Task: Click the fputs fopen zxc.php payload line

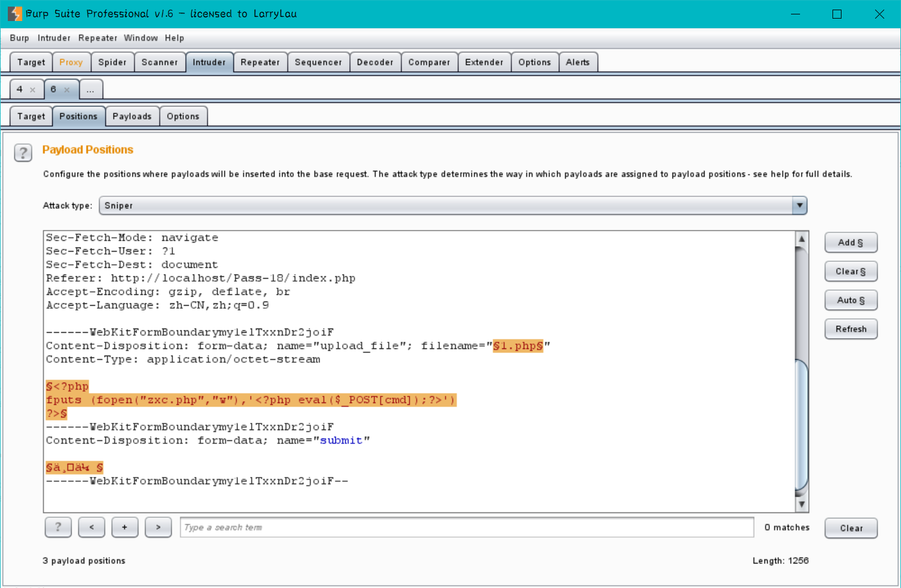Action: click(251, 400)
